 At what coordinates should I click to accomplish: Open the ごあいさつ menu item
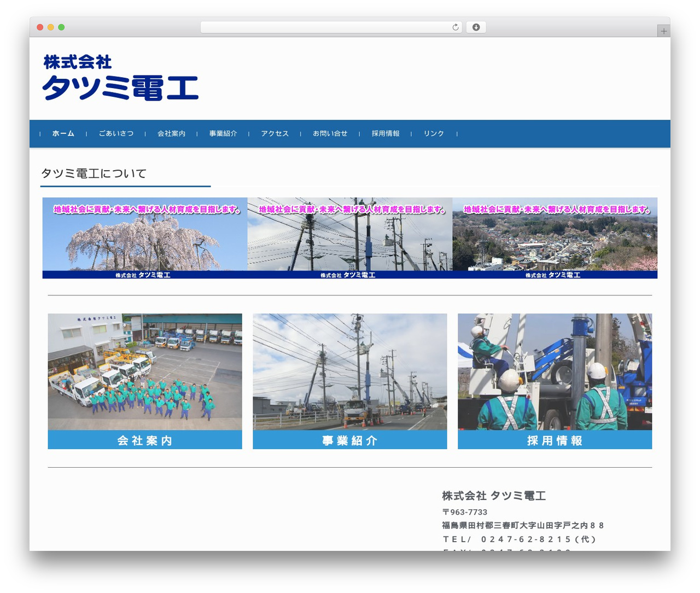[x=116, y=133]
